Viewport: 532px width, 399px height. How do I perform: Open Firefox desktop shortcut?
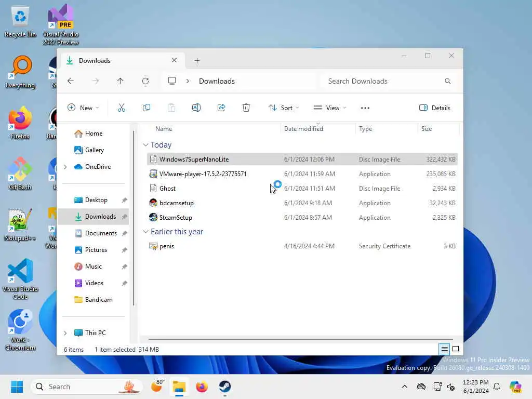(20, 124)
